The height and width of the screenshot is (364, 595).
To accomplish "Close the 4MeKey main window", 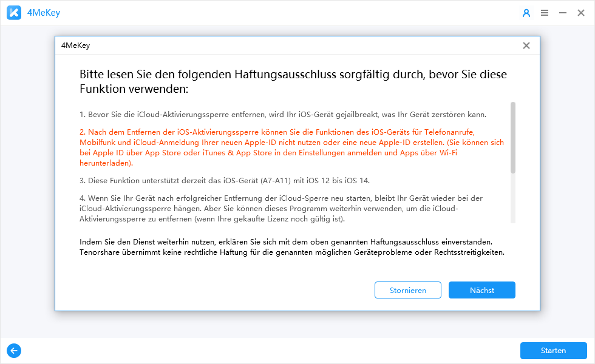I will [581, 13].
